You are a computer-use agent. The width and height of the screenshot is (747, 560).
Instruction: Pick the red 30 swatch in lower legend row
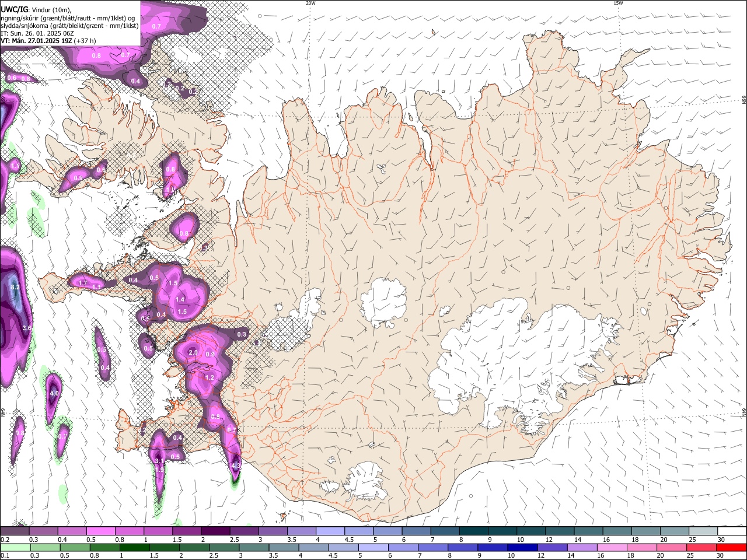click(732, 547)
